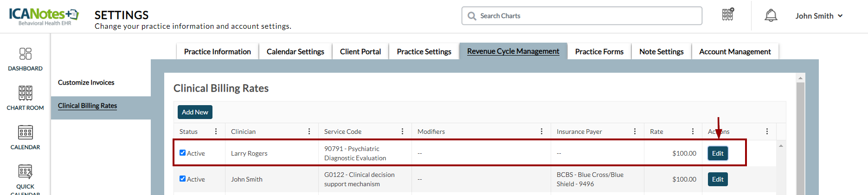This screenshot has width=868, height=195.
Task: Edit the Larry Rogers billing rate
Action: point(718,153)
